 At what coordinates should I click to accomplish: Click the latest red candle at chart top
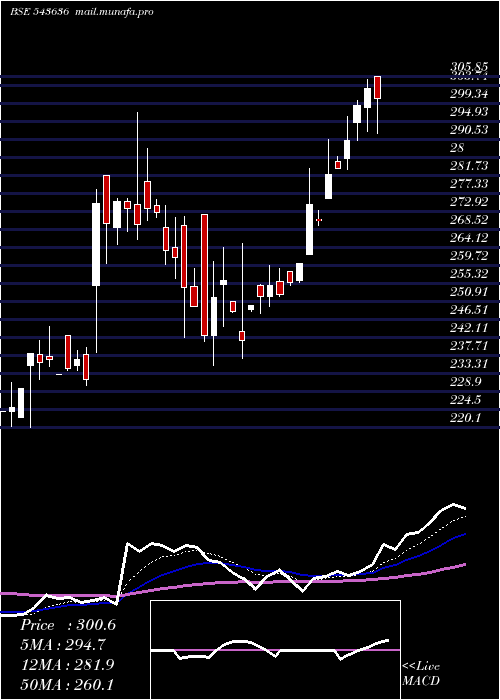click(378, 88)
